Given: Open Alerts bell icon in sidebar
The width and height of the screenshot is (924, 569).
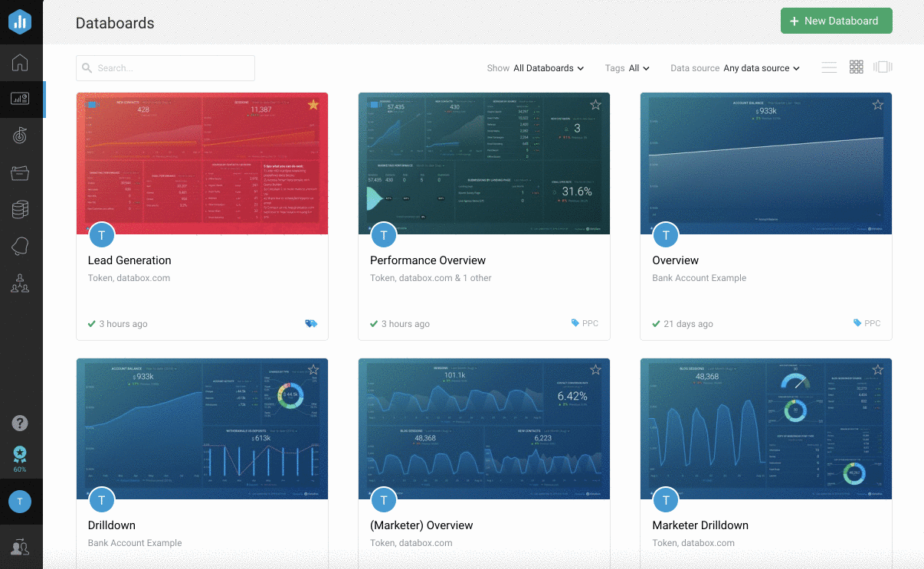Looking at the screenshot, I should (20, 246).
